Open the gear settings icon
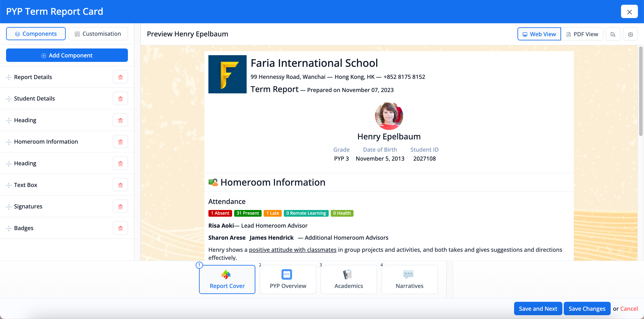The height and width of the screenshot is (319, 644). 630,34
